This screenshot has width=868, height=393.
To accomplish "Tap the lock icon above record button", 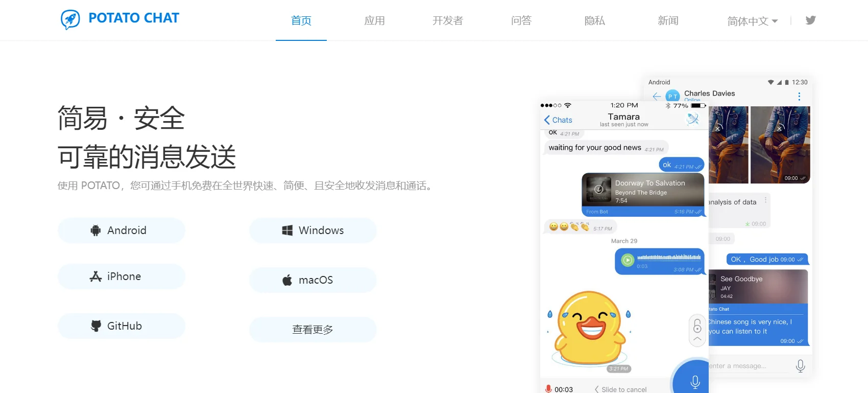I will tap(697, 326).
